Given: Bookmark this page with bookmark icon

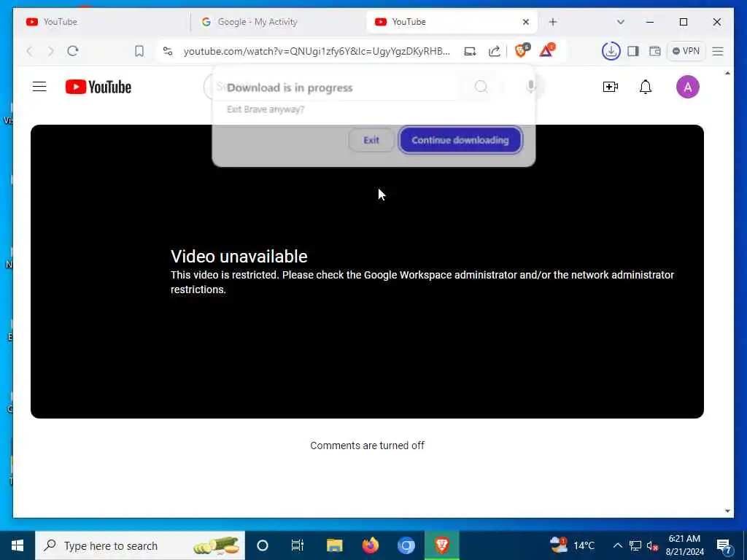Looking at the screenshot, I should (139, 51).
